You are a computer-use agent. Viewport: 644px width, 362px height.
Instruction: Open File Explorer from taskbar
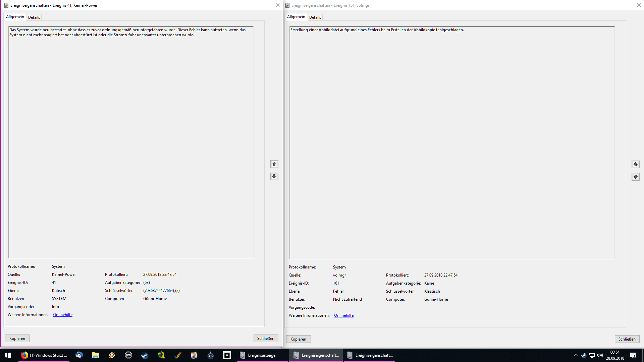pyautogui.click(x=96, y=355)
